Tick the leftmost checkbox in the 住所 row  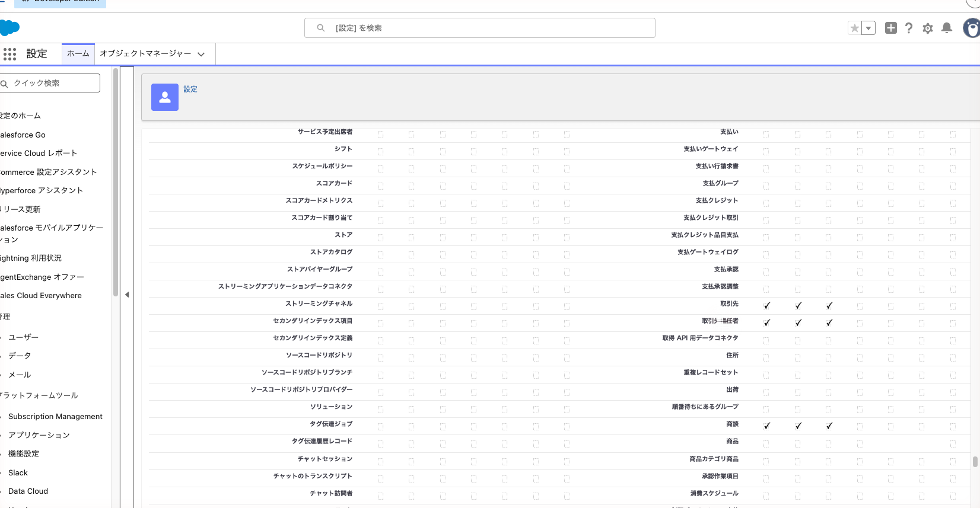tap(766, 358)
